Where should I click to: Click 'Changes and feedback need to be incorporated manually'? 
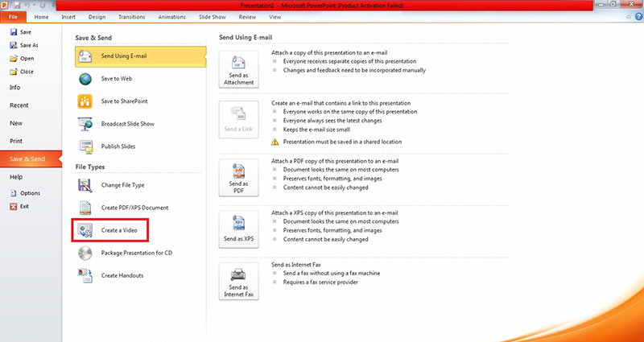pyautogui.click(x=354, y=70)
